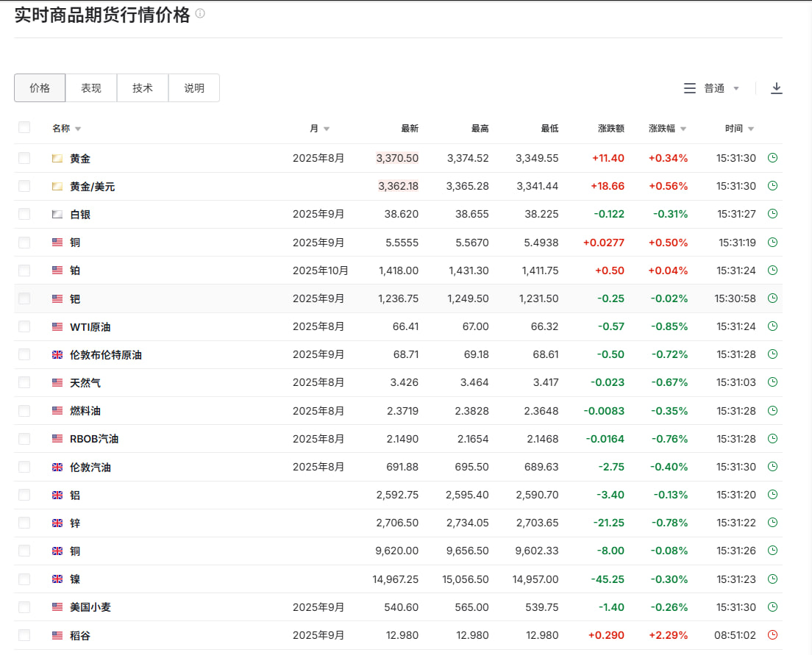812x655 pixels.
Task: Click the clock icon in 黄金 row
Action: [772, 158]
